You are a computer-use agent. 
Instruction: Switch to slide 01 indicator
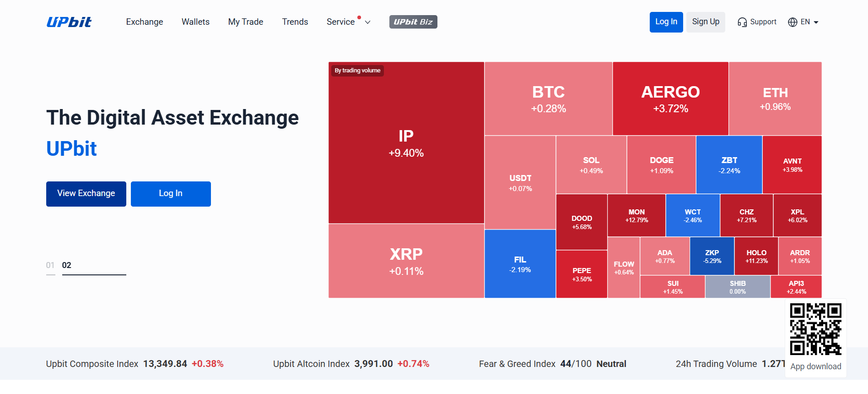pos(51,265)
